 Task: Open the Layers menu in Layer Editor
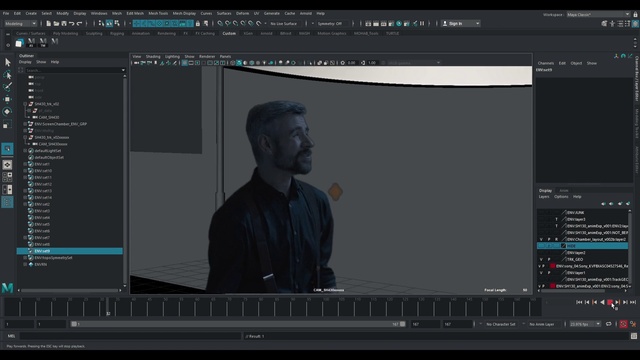pyautogui.click(x=544, y=197)
